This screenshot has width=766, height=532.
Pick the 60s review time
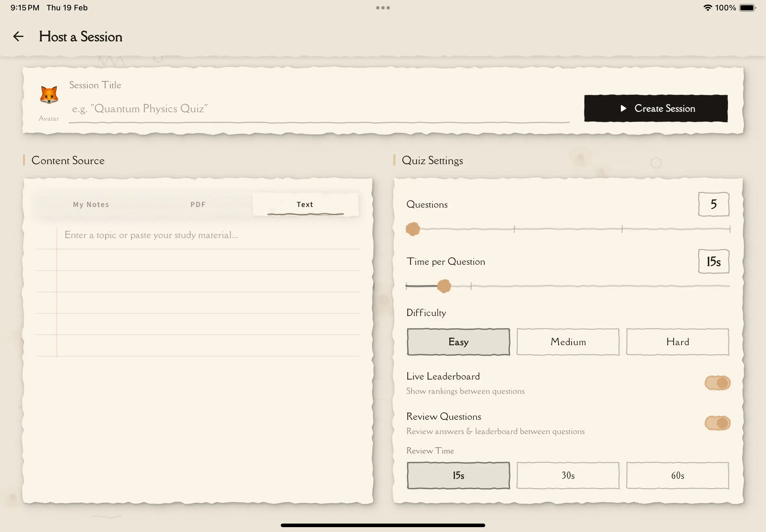[x=677, y=475]
